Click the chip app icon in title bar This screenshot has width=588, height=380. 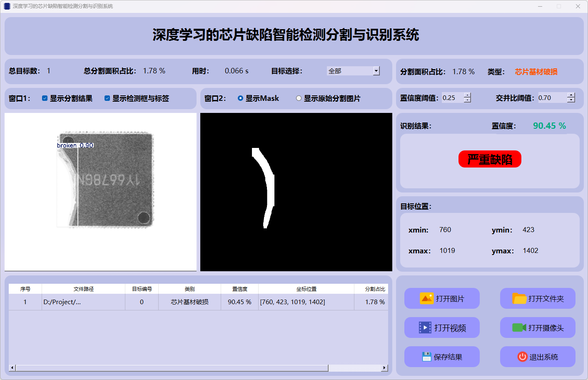tap(7, 6)
